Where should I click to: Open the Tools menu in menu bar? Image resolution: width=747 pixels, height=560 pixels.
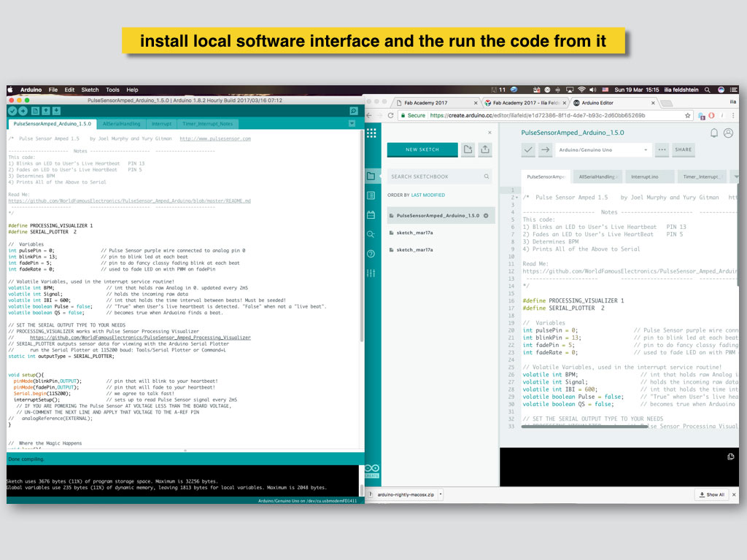click(x=112, y=90)
